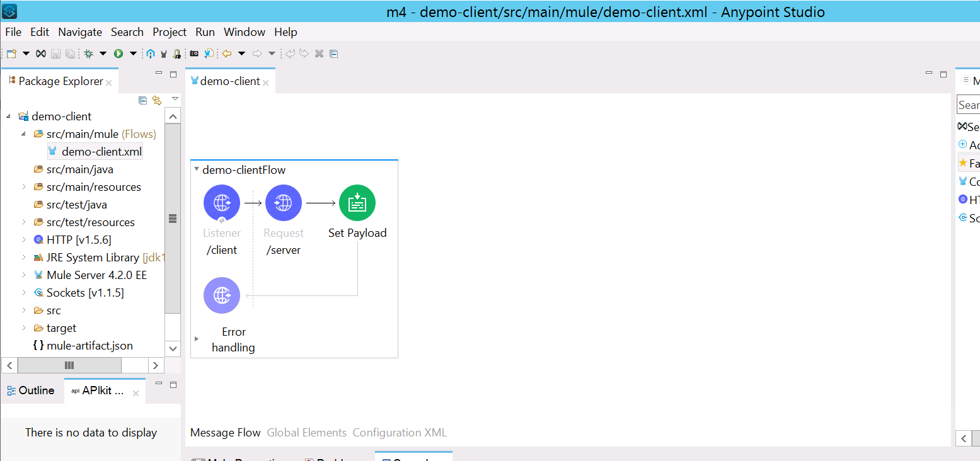Click the Package Explorer scroll right arrow

pos(156,365)
